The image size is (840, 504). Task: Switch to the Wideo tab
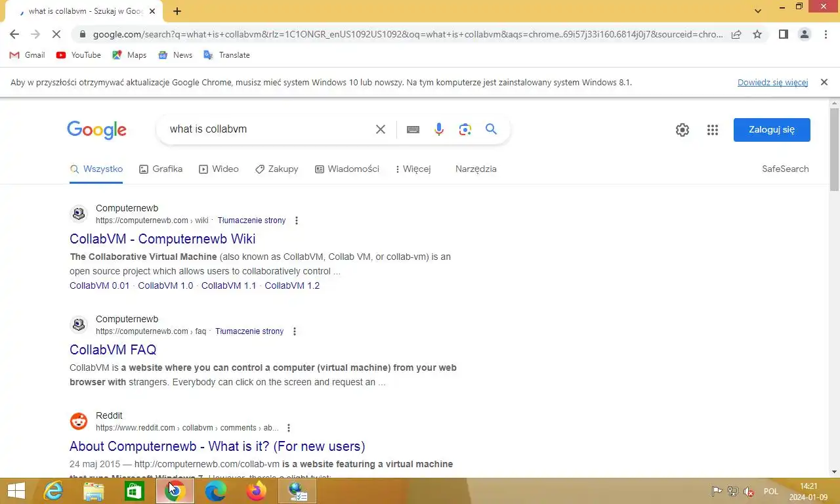(x=219, y=169)
